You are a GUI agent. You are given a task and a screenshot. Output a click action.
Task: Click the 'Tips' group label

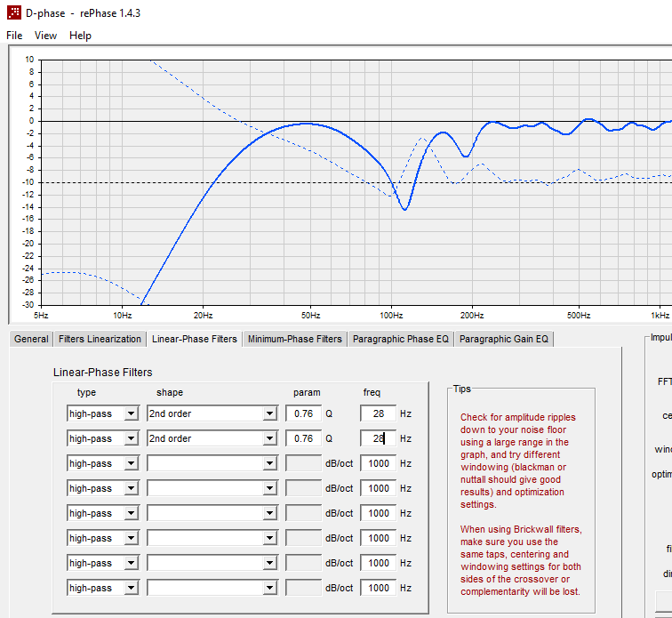462,389
